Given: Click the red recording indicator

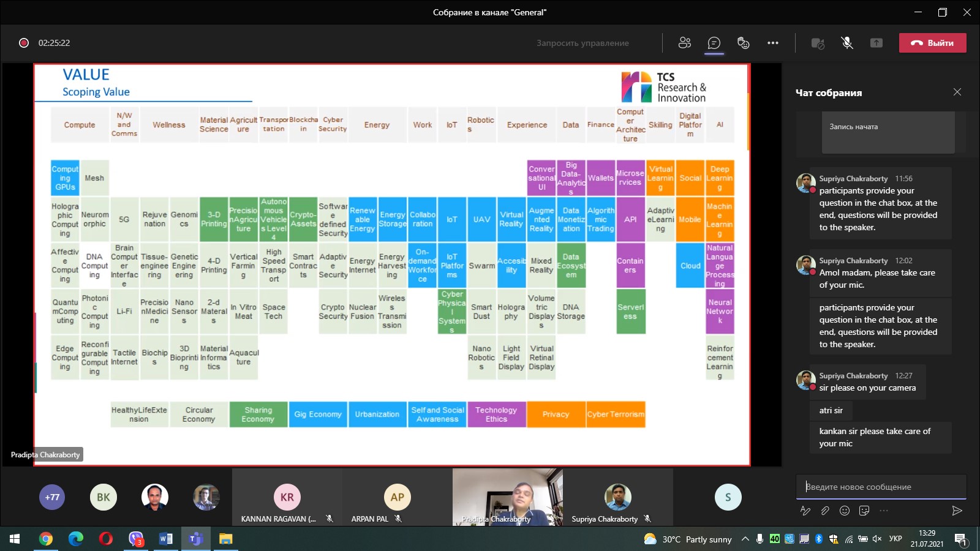Looking at the screenshot, I should tap(24, 43).
